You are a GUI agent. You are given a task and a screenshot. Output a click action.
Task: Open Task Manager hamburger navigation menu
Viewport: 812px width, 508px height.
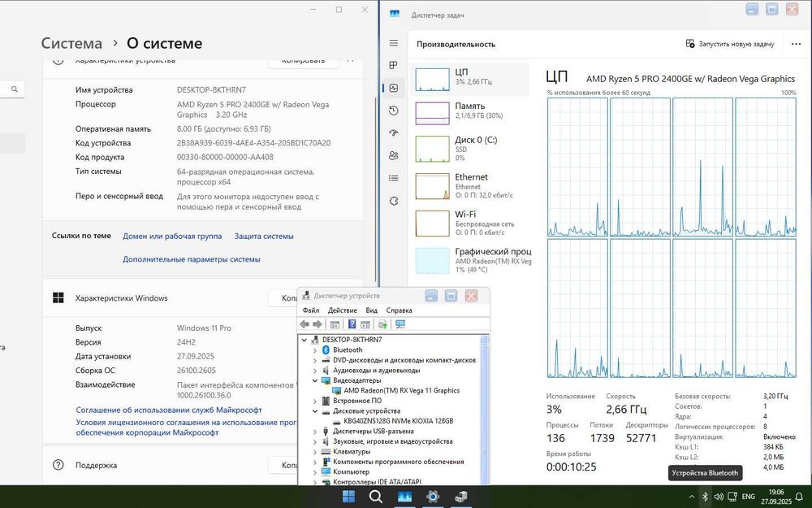394,43
